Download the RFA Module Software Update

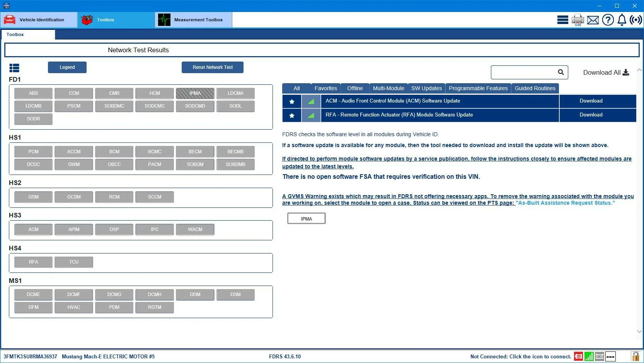coord(598,115)
